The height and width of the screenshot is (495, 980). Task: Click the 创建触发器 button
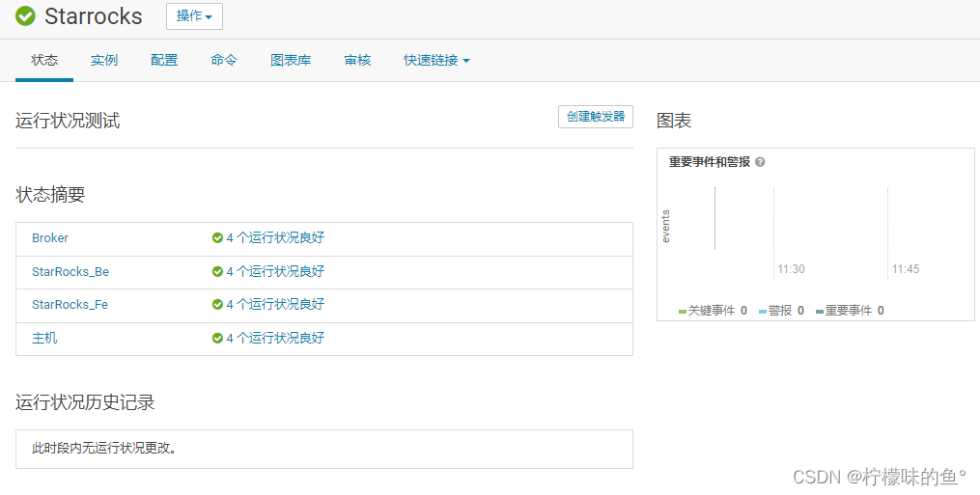(x=596, y=117)
